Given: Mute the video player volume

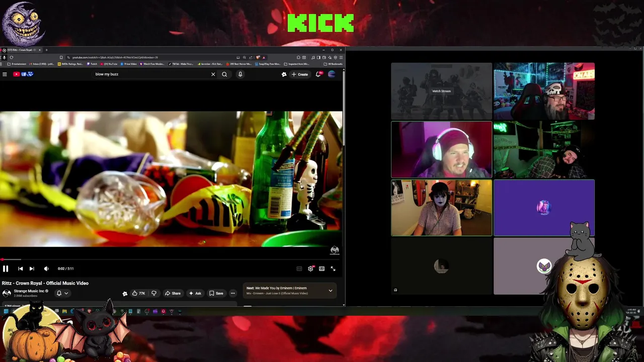Looking at the screenshot, I should [46, 268].
